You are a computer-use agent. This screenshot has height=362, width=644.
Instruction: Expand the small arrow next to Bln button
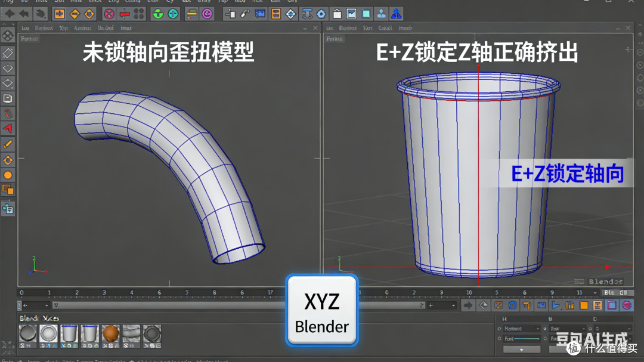point(595,293)
